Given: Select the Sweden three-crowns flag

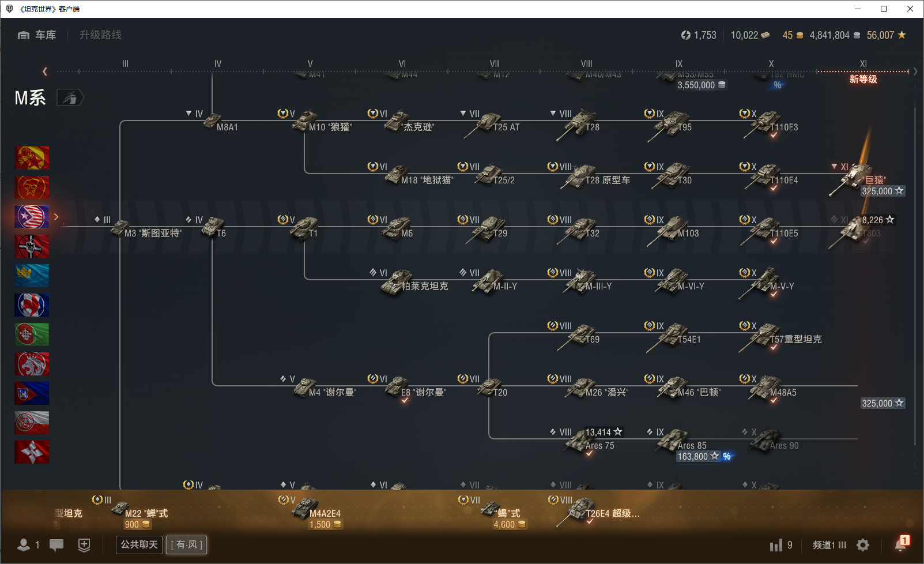Looking at the screenshot, I should [32, 276].
